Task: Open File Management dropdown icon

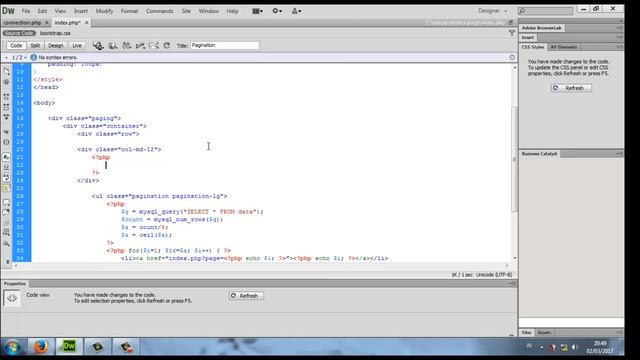Action: click(127, 46)
